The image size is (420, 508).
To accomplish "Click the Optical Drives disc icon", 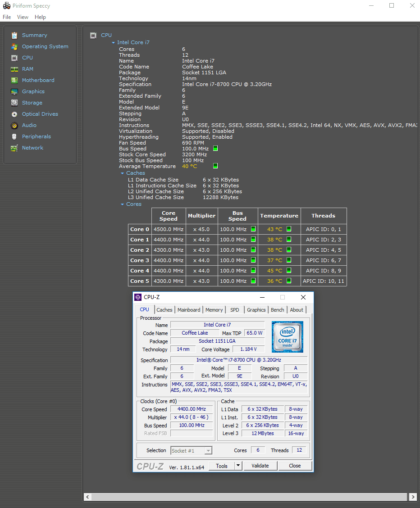I will coord(14,114).
